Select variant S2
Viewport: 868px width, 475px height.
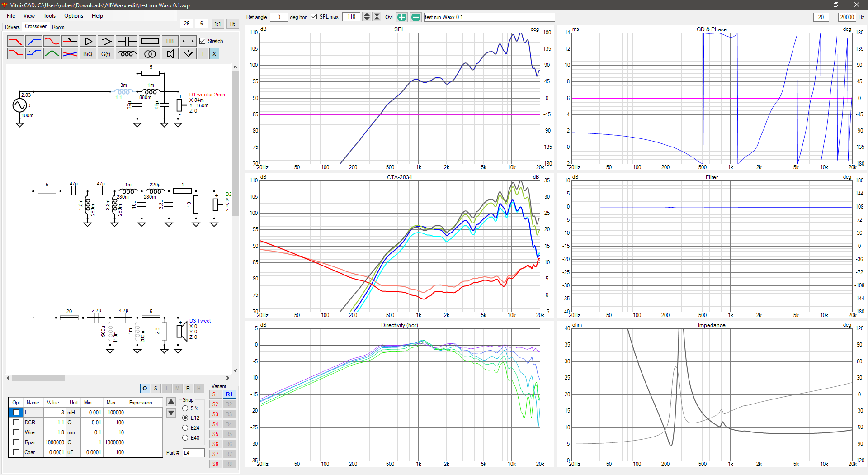coord(216,404)
